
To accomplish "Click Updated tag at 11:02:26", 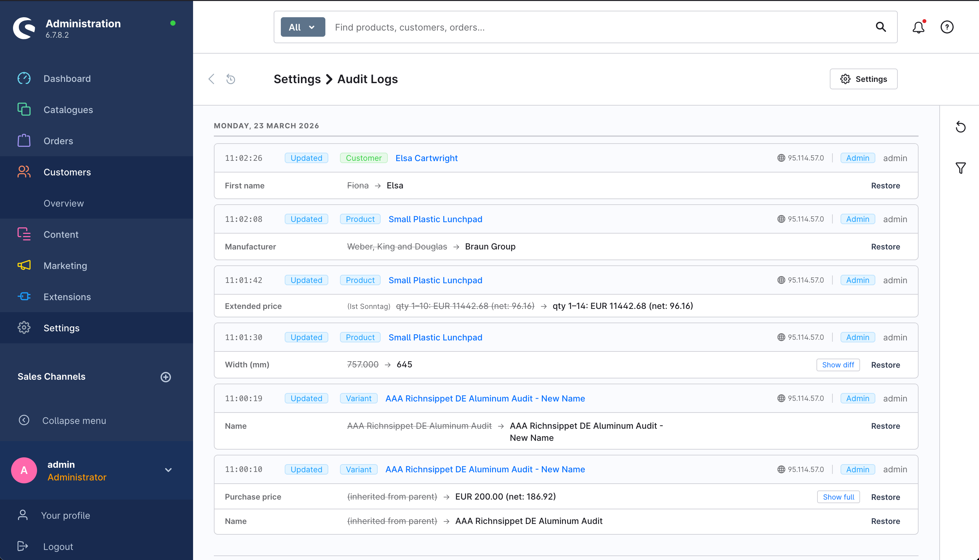I will click(x=306, y=158).
